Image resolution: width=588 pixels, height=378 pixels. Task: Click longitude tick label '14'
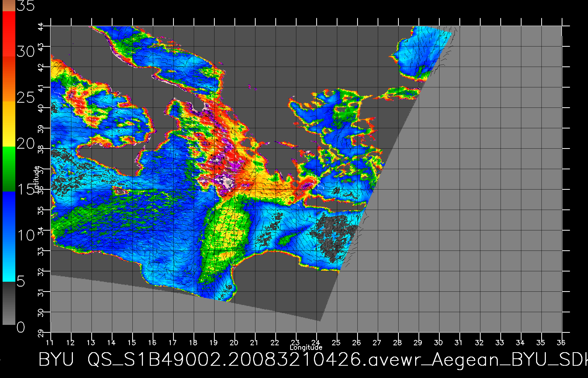click(x=111, y=342)
